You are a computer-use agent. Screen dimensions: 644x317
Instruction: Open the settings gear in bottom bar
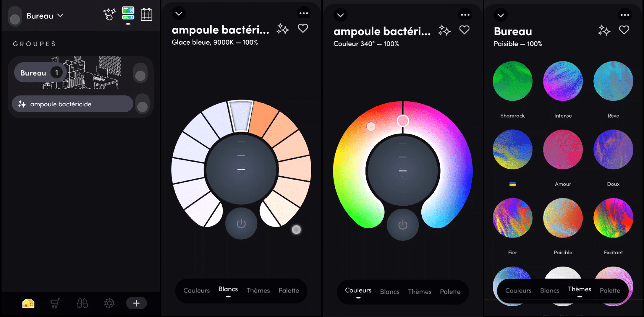coord(109,303)
